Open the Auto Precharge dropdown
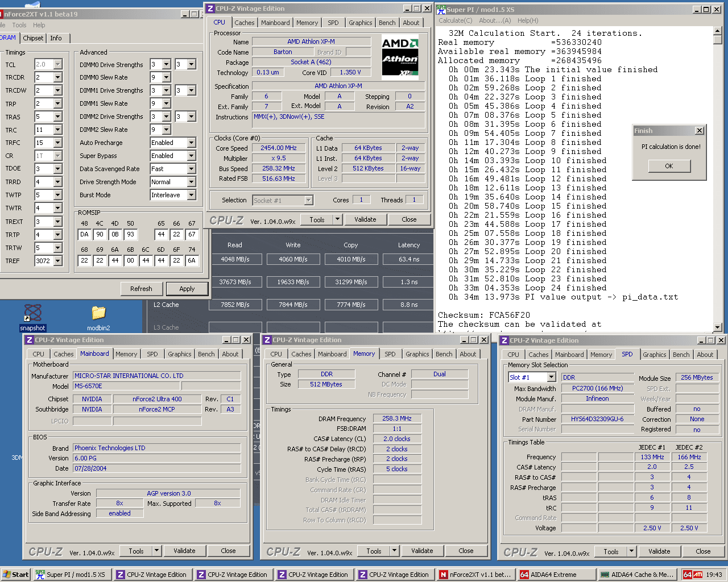Image resolution: width=728 pixels, height=582 pixels. point(191,143)
